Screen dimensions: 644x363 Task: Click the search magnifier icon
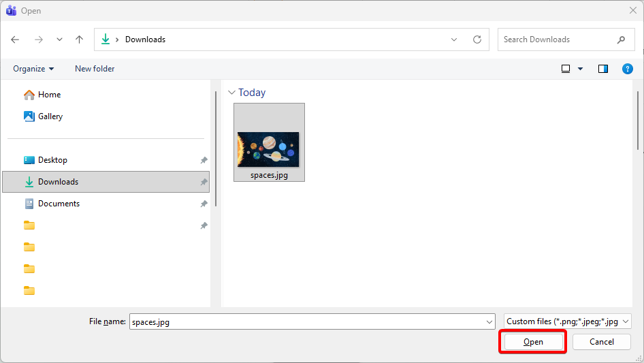tap(621, 40)
